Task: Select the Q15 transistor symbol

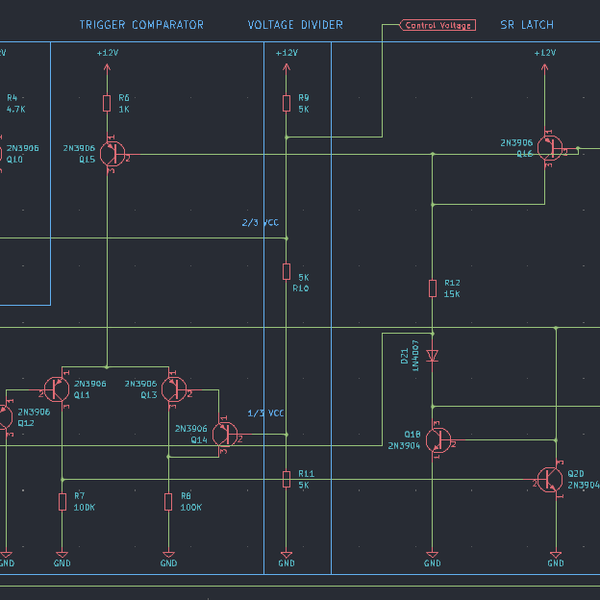Action: 113,154
